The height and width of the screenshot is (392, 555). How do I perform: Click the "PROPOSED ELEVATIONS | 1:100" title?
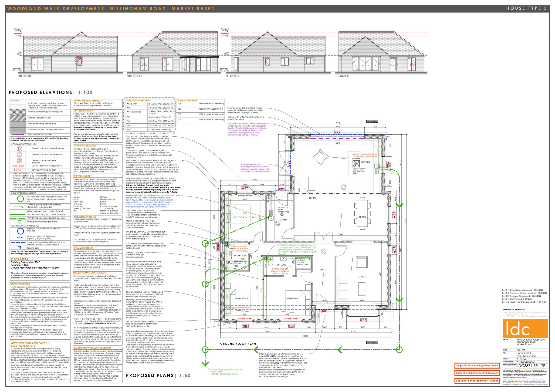[51, 92]
